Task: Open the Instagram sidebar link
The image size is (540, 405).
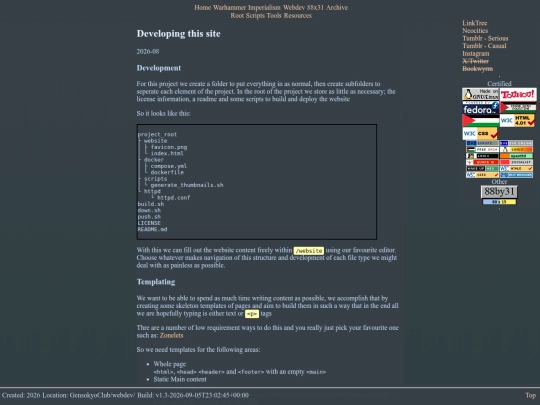Action: [476, 53]
